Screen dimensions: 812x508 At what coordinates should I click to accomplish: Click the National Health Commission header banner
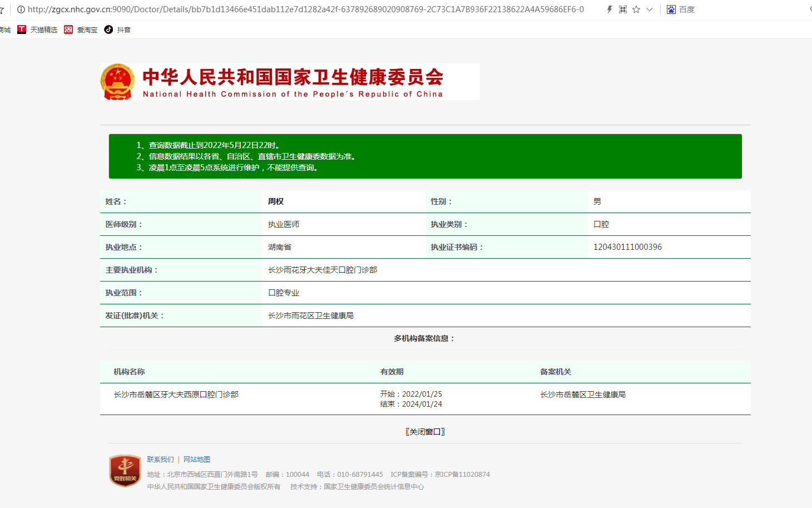[x=290, y=82]
